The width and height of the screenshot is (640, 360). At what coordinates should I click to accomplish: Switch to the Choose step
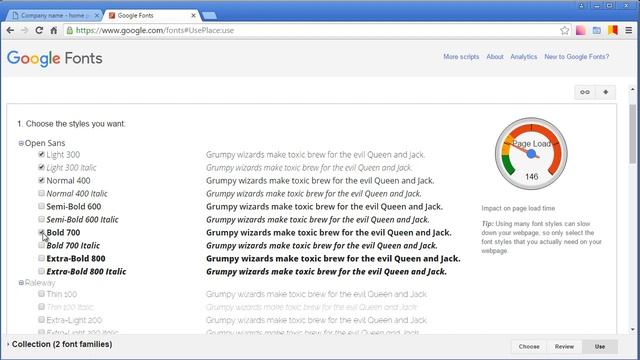click(529, 347)
